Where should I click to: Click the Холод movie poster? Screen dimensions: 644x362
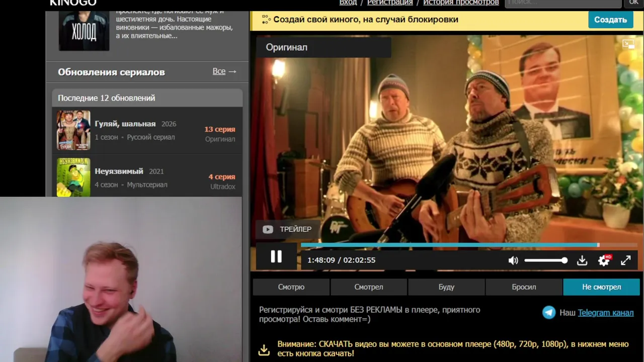(x=84, y=30)
